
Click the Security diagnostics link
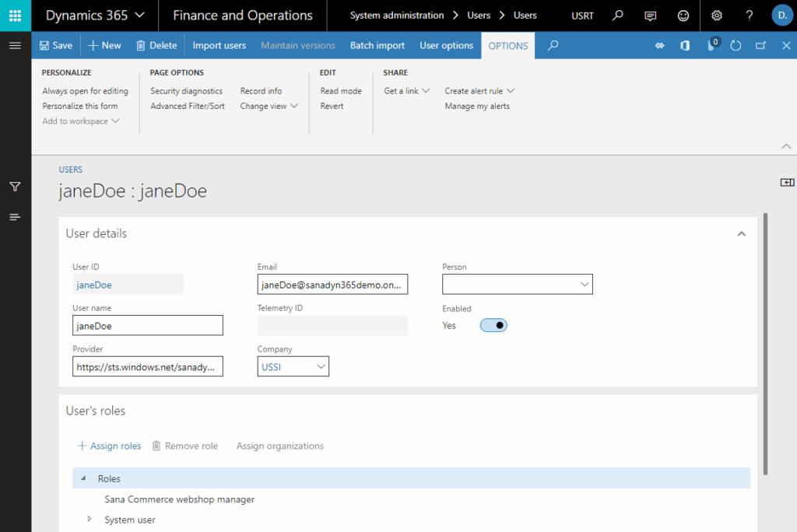[186, 91]
